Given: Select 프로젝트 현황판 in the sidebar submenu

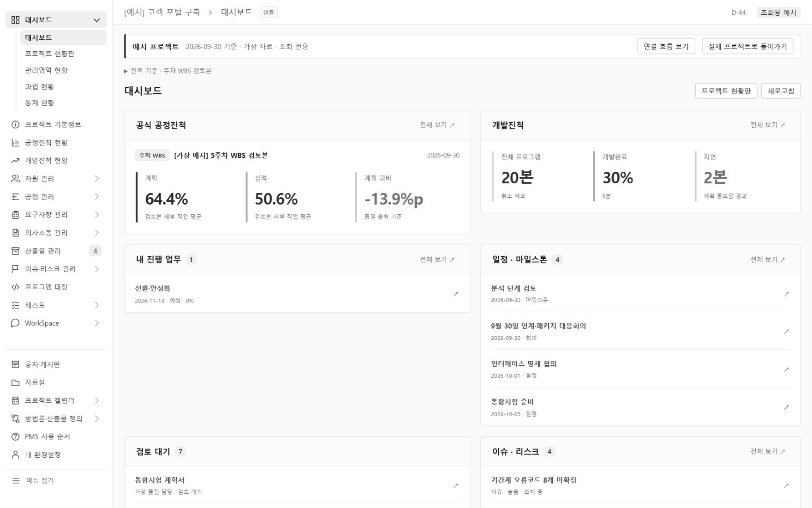Looking at the screenshot, I should pyautogui.click(x=63, y=54).
